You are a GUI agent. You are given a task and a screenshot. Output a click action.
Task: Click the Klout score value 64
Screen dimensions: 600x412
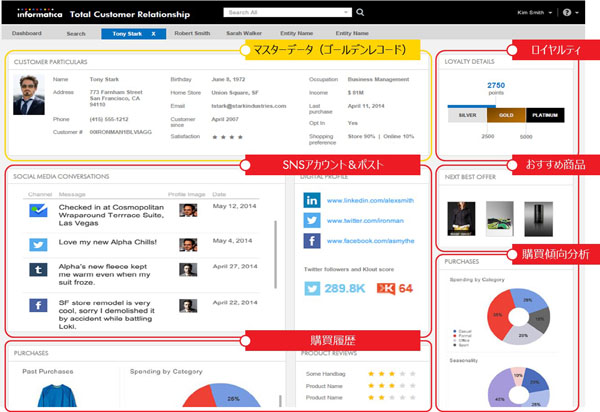click(406, 288)
